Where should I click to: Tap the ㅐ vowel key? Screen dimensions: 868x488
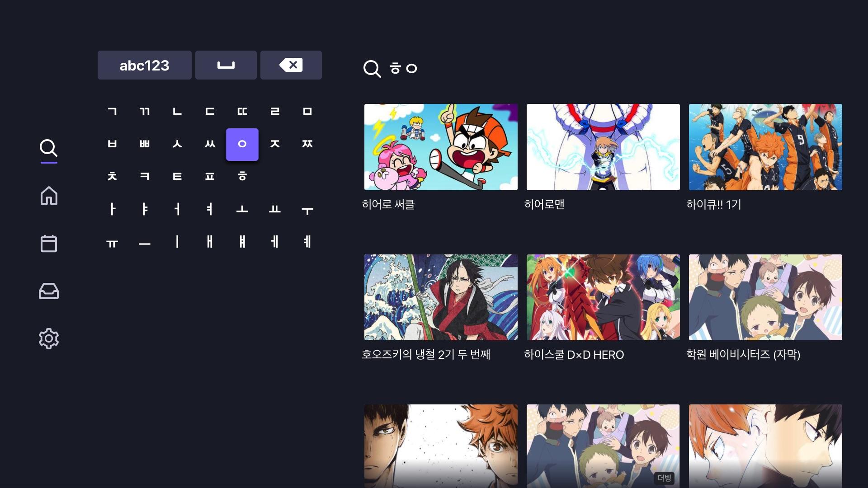click(x=210, y=242)
